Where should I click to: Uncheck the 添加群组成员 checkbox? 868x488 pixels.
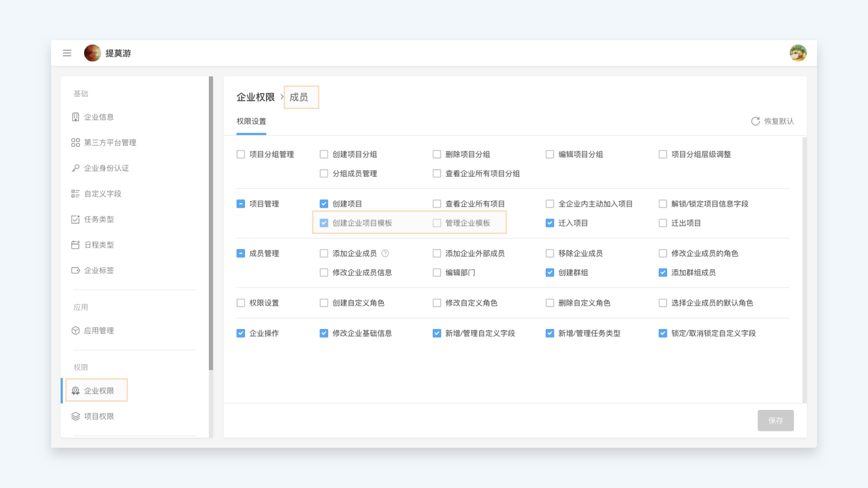[663, 272]
